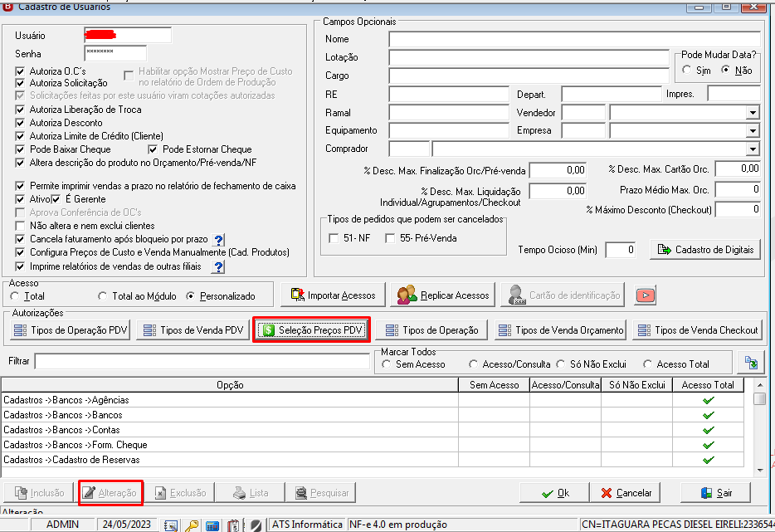Open Seleção Preços PDV authorizations

(312, 329)
